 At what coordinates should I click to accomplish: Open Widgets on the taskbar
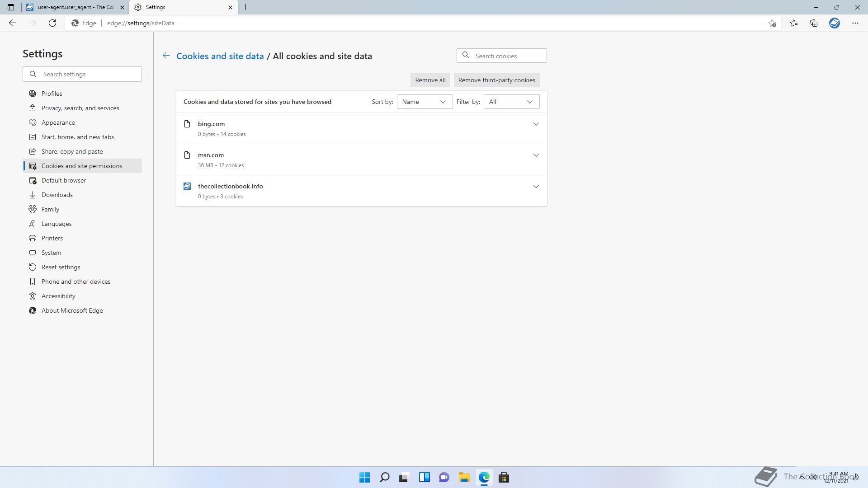coord(424,477)
